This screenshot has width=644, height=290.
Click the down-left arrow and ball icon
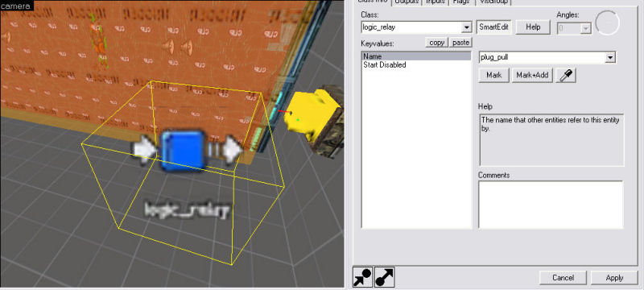click(363, 277)
